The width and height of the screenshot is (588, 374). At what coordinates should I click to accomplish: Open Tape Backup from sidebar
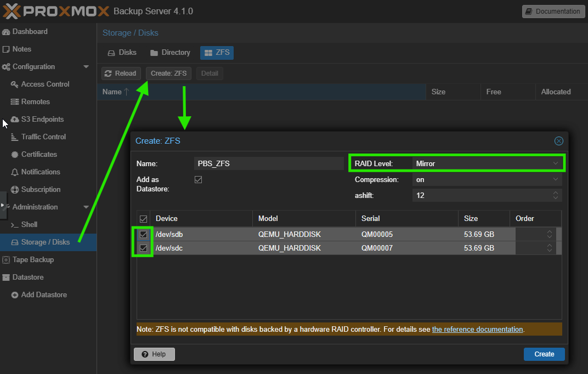(x=33, y=260)
